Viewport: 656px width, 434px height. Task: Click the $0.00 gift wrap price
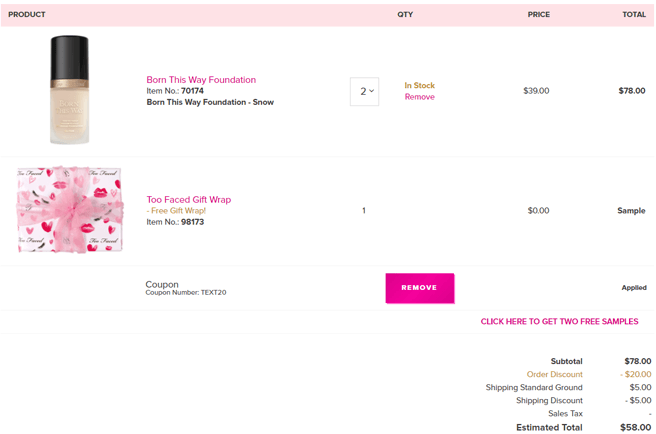pyautogui.click(x=538, y=211)
